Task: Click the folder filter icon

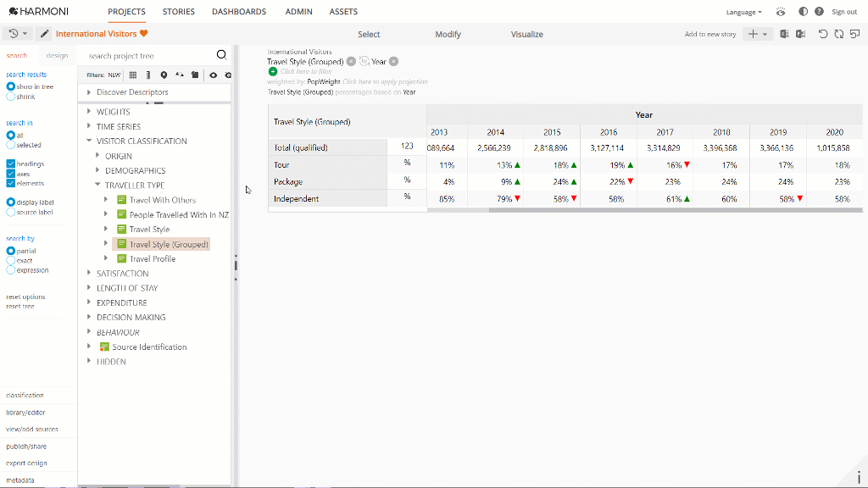Action: [x=195, y=75]
